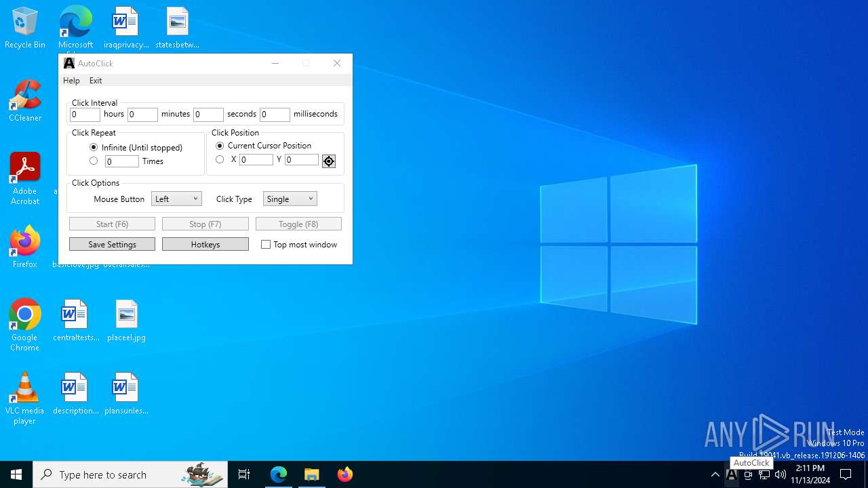Screen dimensions: 868x488
Task: Select the Adobe Acrobat desktop shortcut
Action: [25, 179]
